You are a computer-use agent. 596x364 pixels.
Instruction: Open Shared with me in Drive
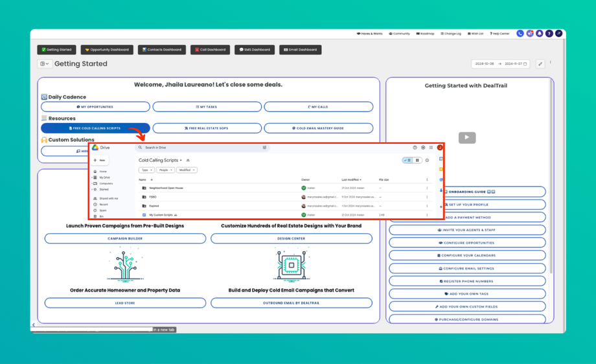pos(106,198)
